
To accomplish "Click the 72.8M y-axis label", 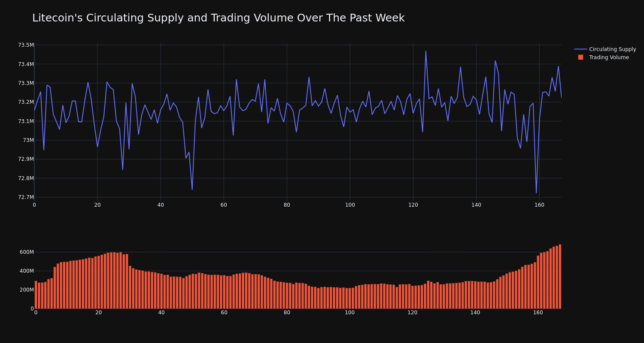I will tap(26, 178).
